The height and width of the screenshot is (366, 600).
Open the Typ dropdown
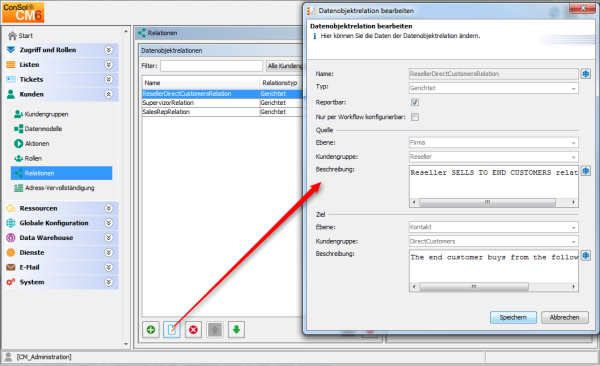494,88
